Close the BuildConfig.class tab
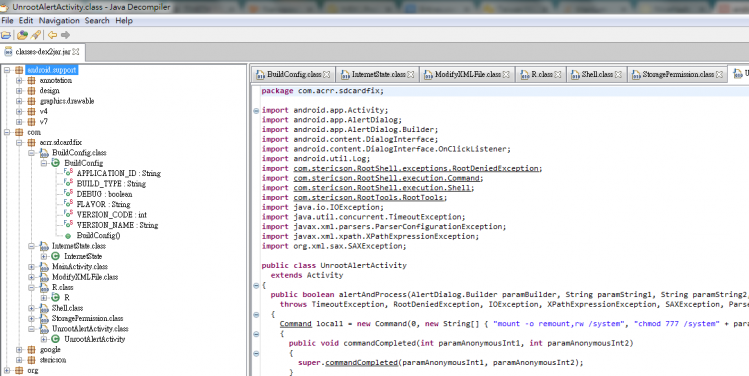Screen dimensions: 749x376 pos(327,75)
